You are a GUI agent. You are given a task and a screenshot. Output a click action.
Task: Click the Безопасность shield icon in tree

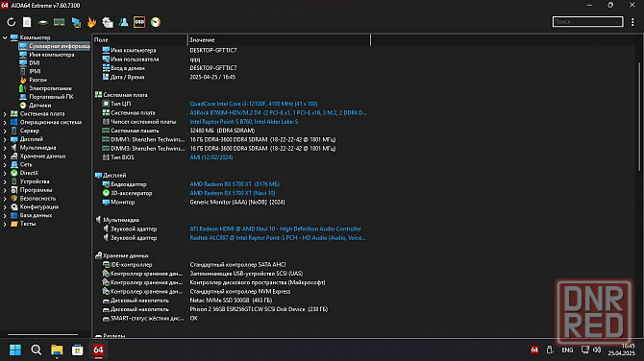(x=14, y=199)
